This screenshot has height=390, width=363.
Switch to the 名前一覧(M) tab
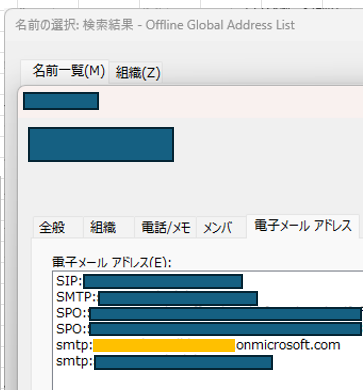click(x=65, y=71)
